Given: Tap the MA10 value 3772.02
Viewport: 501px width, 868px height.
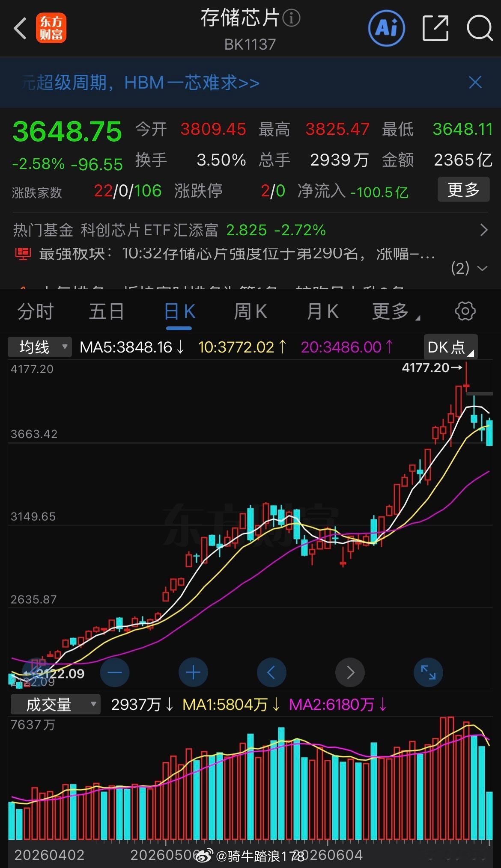Looking at the screenshot, I should tap(242, 347).
